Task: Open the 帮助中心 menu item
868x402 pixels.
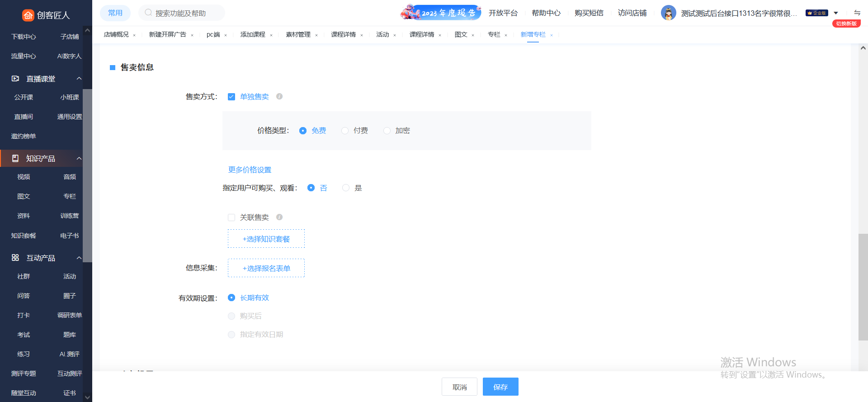Action: 546,13
